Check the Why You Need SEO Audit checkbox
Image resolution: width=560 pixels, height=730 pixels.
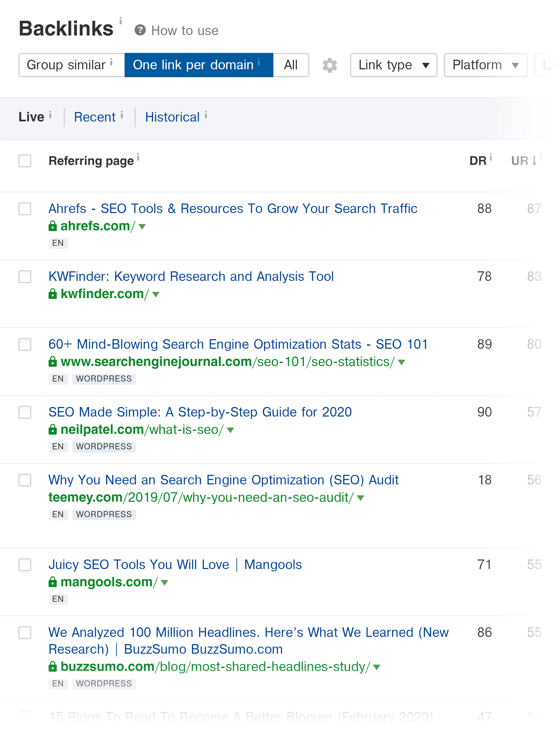pos(25,480)
